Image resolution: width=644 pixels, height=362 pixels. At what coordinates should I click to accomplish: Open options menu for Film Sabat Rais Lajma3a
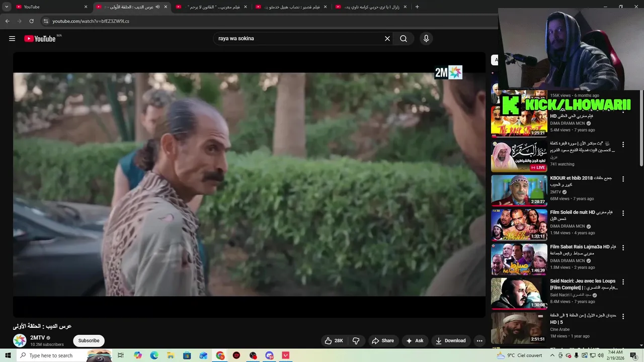click(623, 248)
